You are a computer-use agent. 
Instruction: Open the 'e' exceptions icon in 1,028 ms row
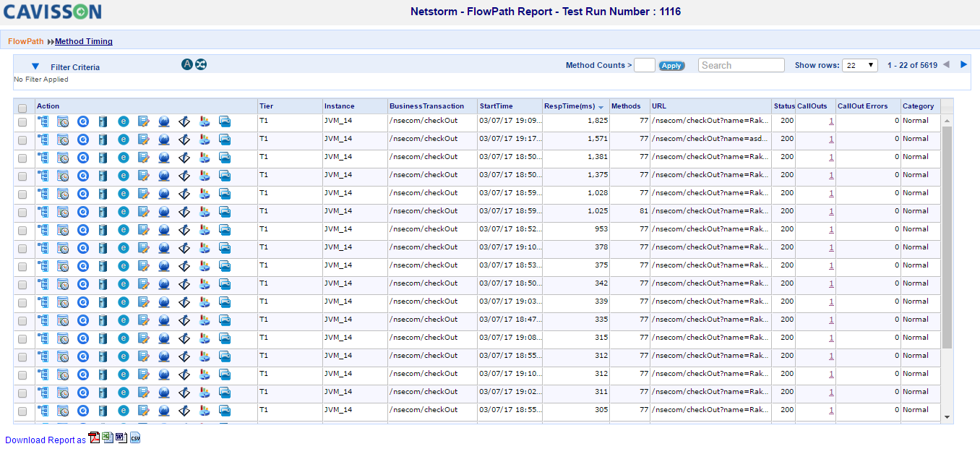coord(123,194)
